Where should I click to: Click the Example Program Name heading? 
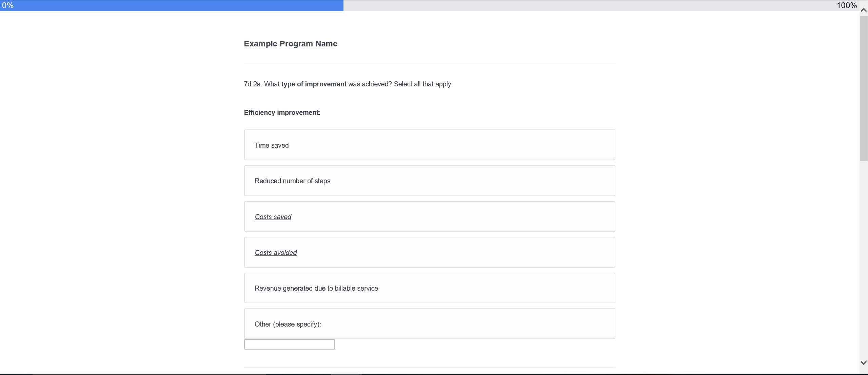click(291, 44)
